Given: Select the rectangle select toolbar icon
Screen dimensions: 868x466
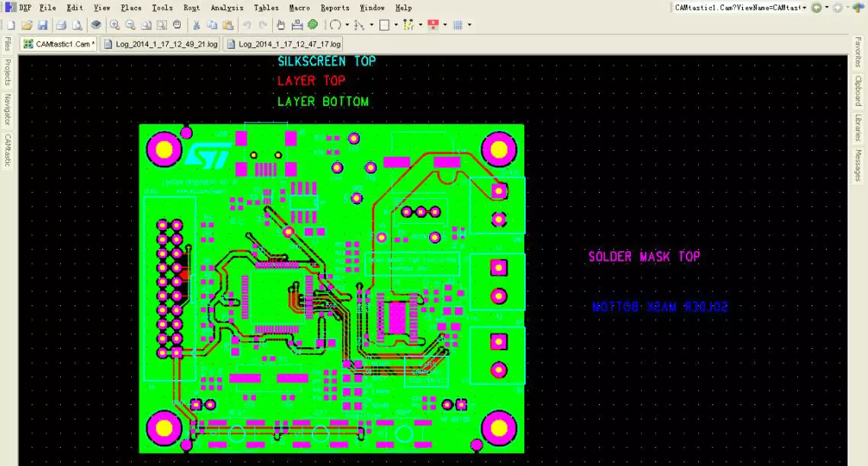Looking at the screenshot, I should (385, 24).
